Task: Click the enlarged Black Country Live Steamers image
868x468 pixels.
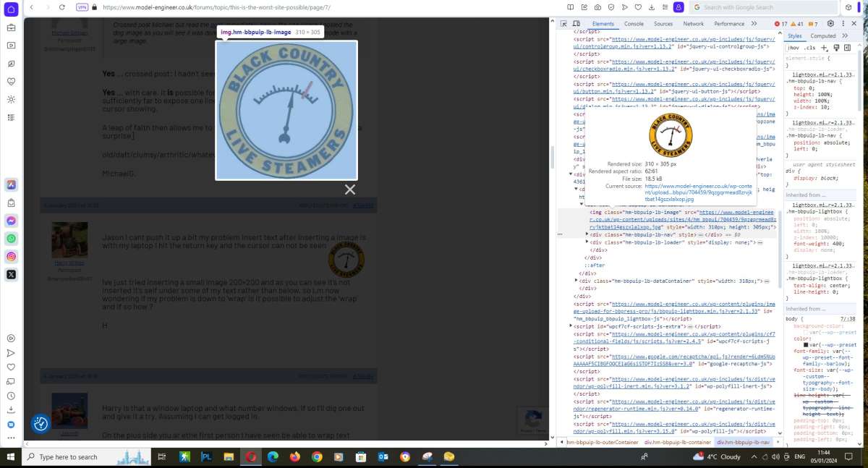Action: click(286, 110)
